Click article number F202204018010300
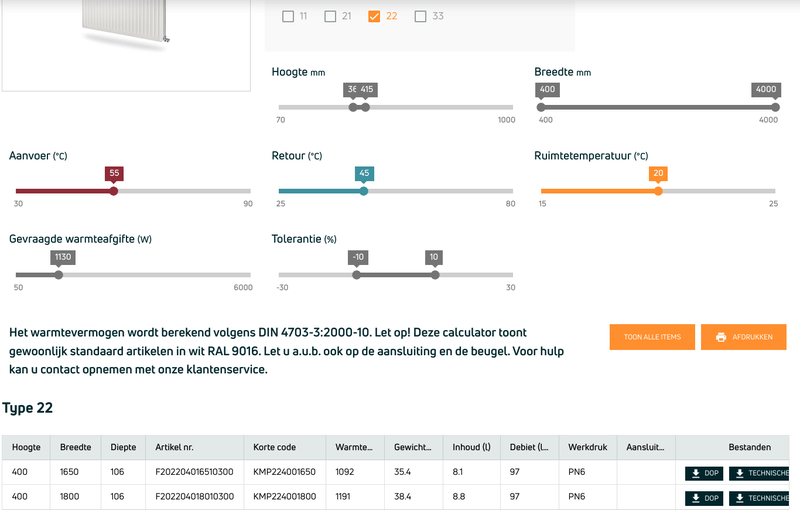The image size is (800, 510). tap(194, 496)
